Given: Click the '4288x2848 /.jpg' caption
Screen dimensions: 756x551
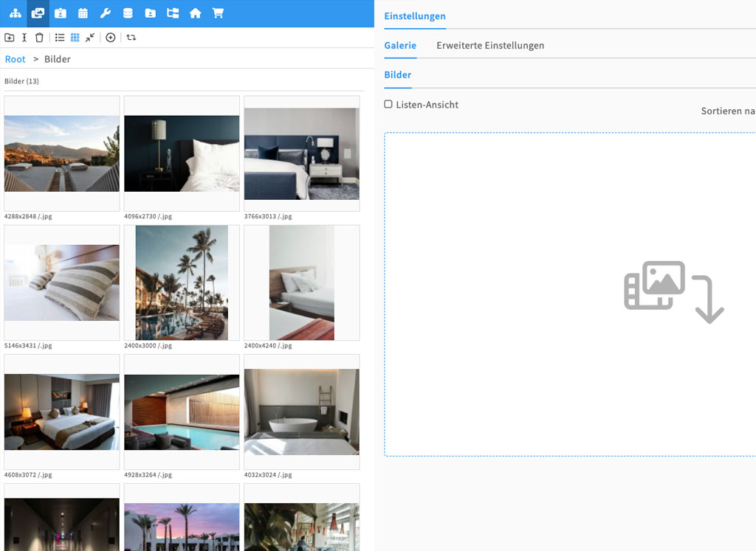Looking at the screenshot, I should tap(28, 216).
